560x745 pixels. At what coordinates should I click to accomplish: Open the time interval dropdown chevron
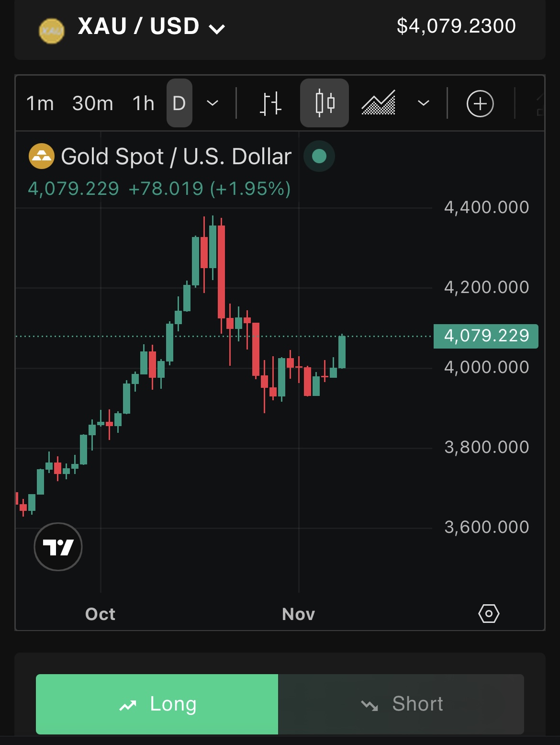click(213, 103)
